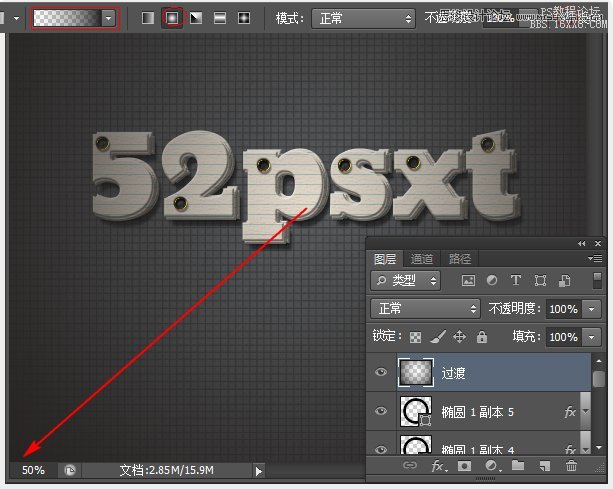
Task: Click the layer opacity 100% field
Action: coord(563,309)
